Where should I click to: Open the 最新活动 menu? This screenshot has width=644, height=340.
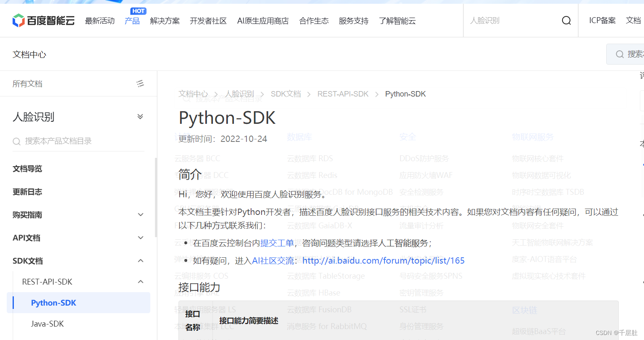(x=100, y=21)
